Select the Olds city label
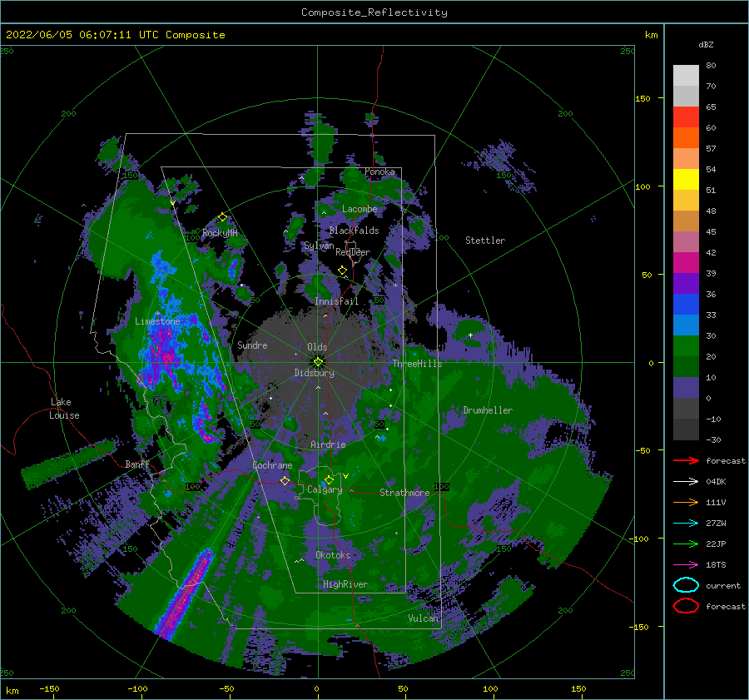Image resolution: width=749 pixels, height=700 pixels. click(317, 347)
